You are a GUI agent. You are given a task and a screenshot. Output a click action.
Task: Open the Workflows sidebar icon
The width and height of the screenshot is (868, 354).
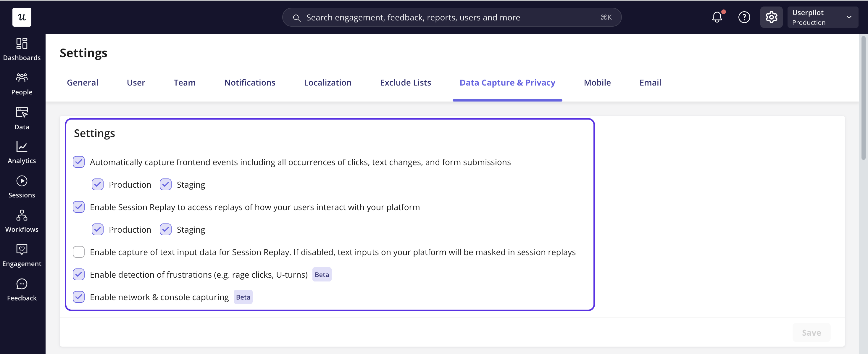click(x=22, y=215)
